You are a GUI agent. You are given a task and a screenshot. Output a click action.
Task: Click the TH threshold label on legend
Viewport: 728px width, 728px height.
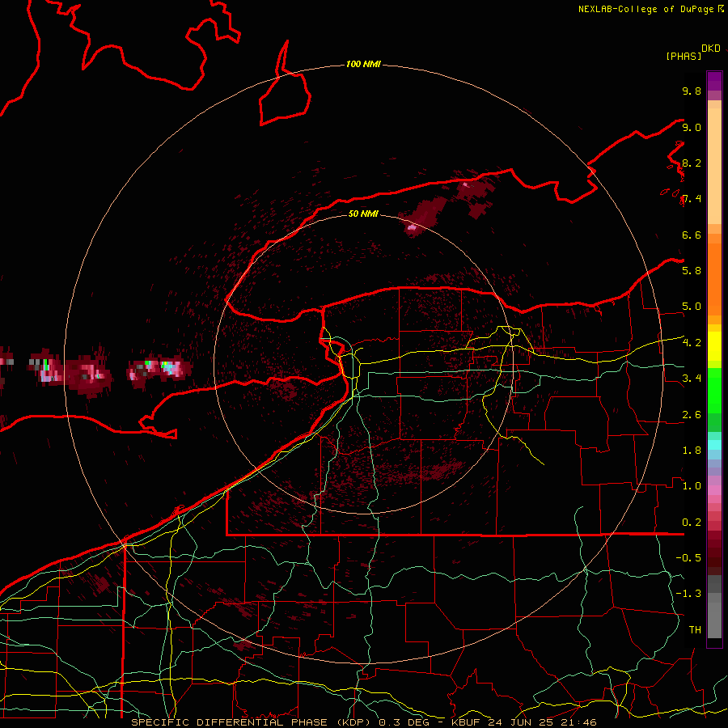(x=695, y=630)
